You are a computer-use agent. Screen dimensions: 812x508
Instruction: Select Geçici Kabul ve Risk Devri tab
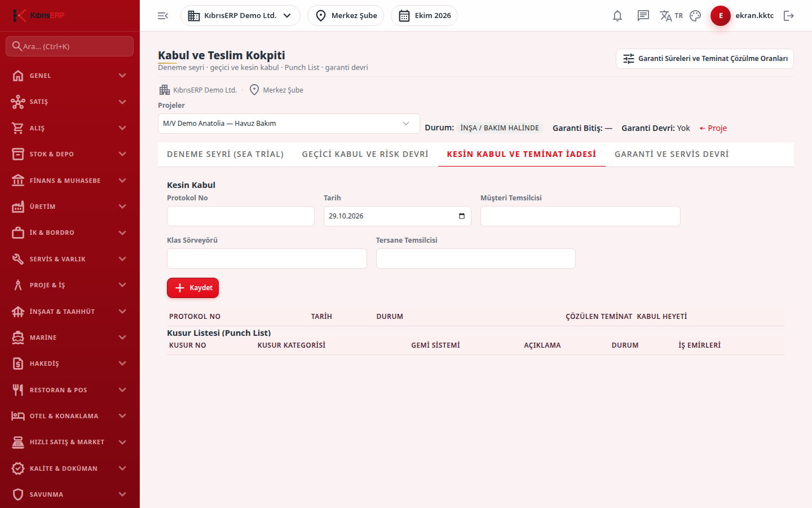click(365, 154)
